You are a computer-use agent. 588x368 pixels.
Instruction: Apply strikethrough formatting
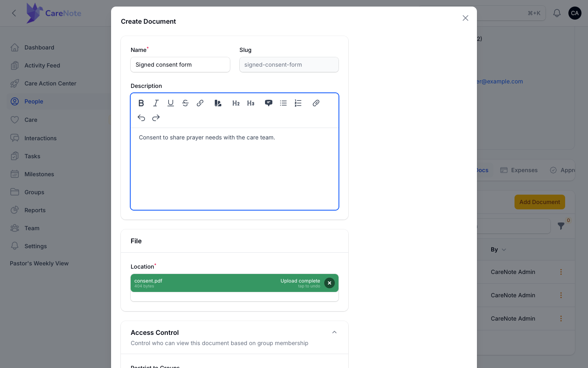coord(185,103)
